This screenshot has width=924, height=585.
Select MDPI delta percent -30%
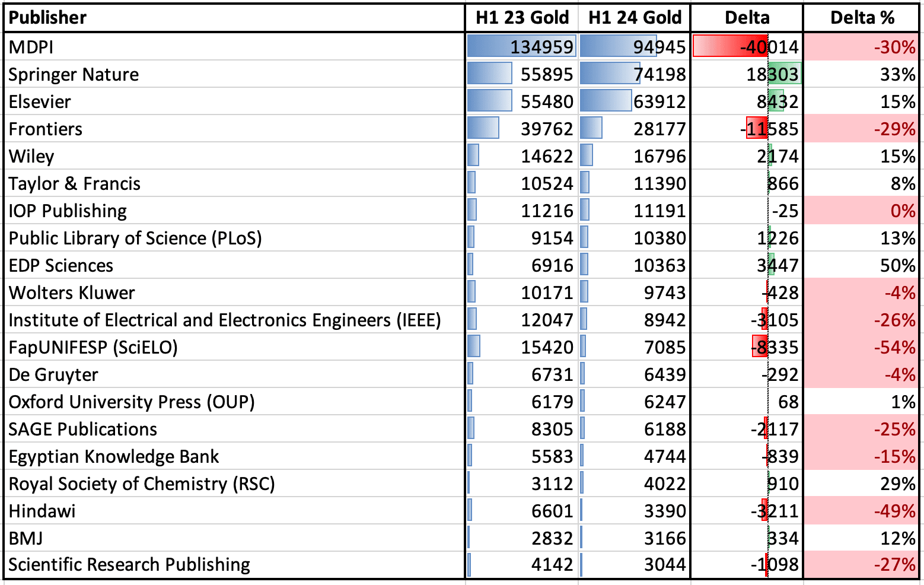pyautogui.click(x=862, y=46)
